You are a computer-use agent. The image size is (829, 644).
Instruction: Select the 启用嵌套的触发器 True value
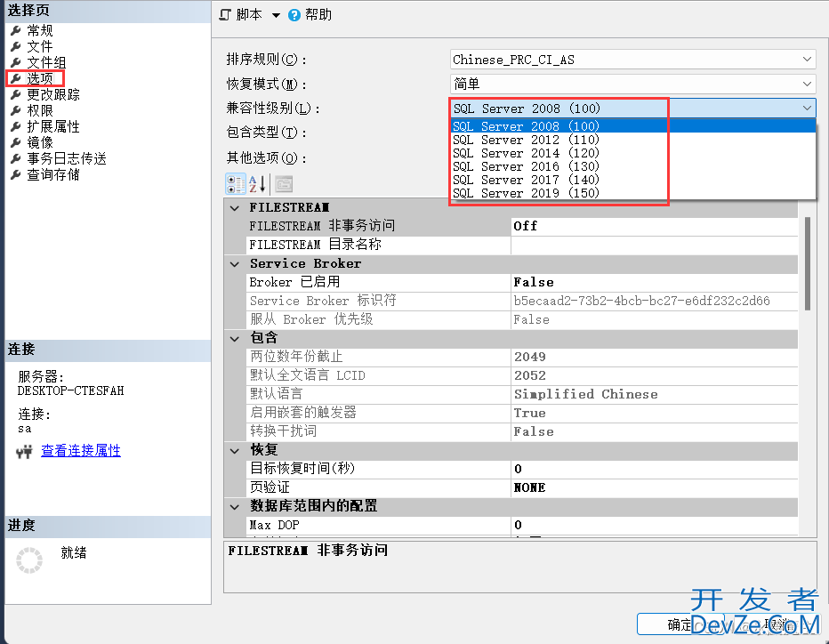pos(655,413)
